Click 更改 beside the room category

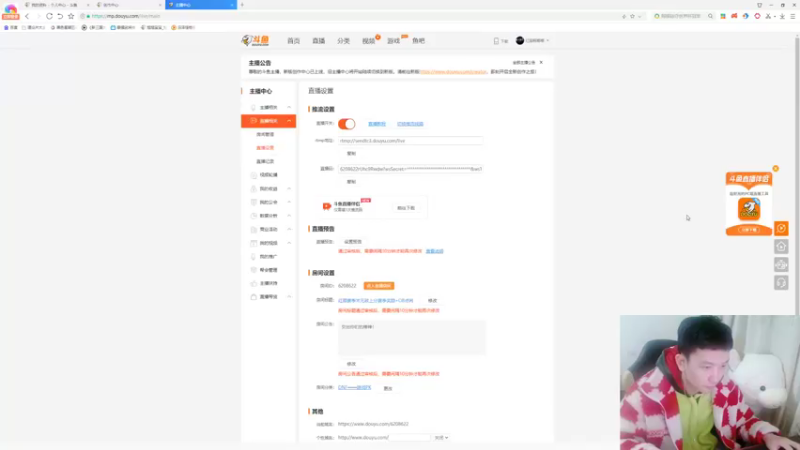pyautogui.click(x=388, y=388)
